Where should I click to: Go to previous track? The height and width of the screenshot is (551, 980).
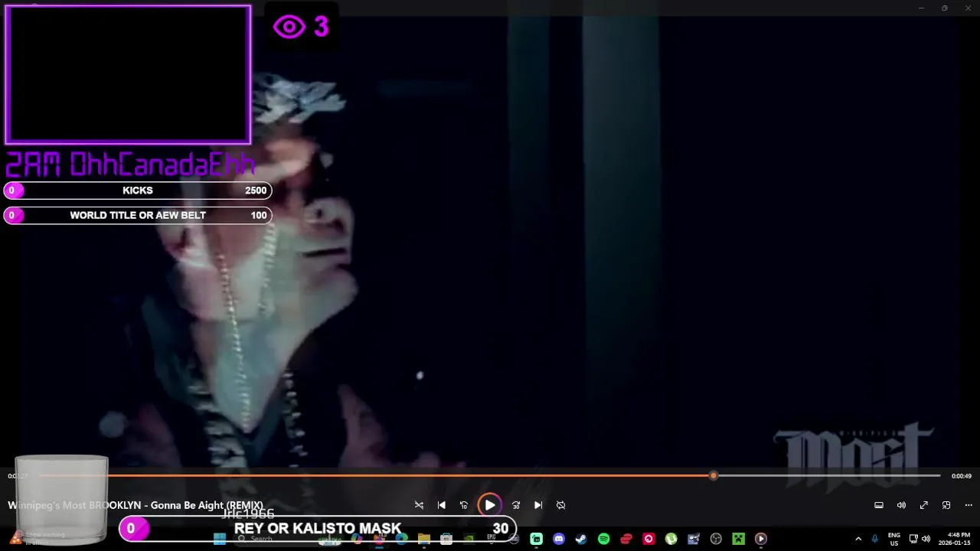tap(441, 505)
